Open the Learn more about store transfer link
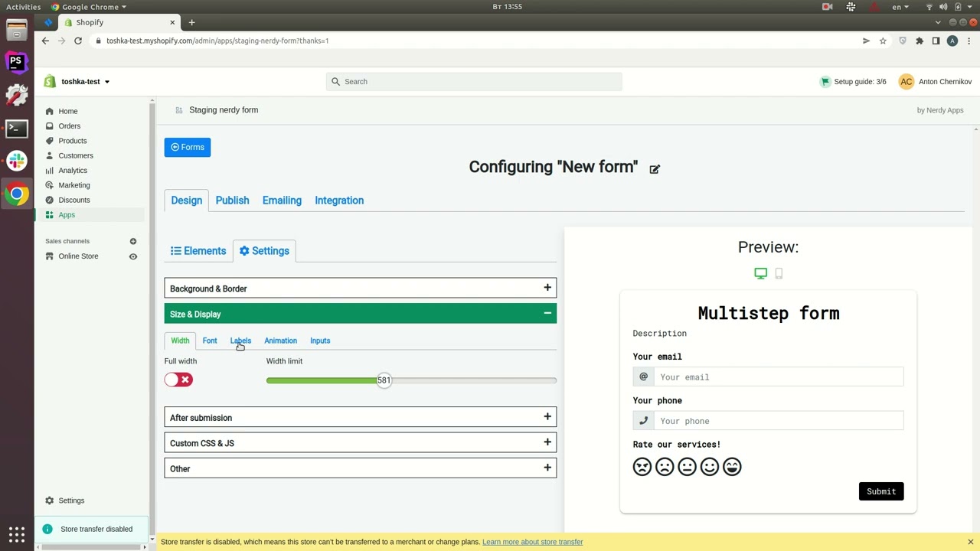This screenshot has width=980, height=551. pos(532,542)
